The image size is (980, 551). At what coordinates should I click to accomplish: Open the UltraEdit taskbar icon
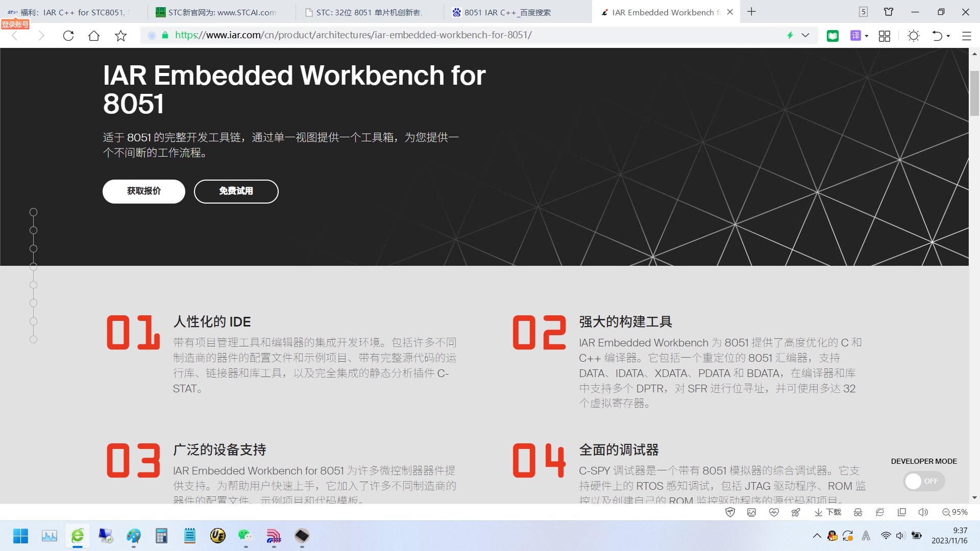click(x=218, y=536)
